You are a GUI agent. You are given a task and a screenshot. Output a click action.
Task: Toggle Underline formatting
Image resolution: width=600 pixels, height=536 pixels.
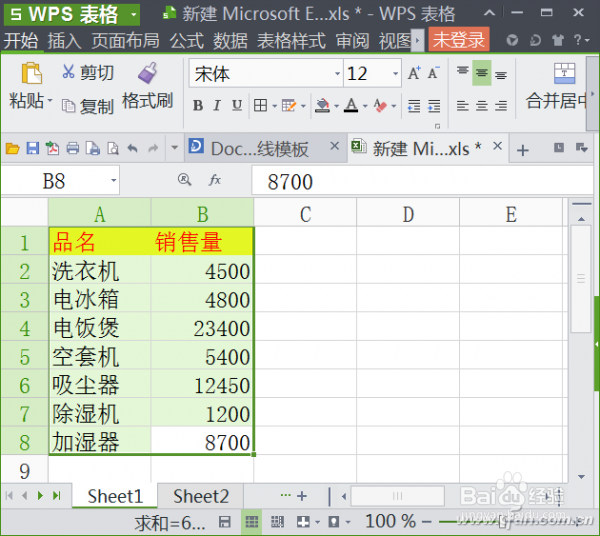point(237,105)
